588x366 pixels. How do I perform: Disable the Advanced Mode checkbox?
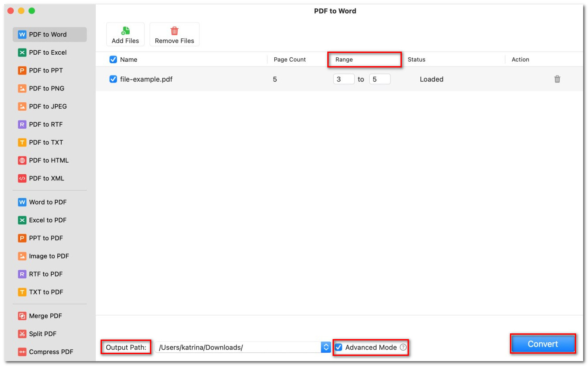point(339,347)
